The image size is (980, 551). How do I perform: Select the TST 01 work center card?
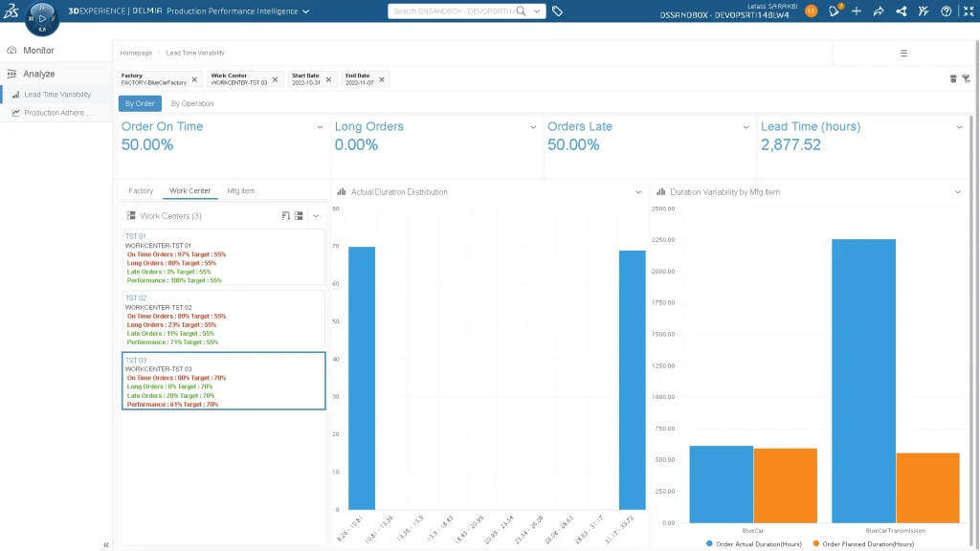click(223, 256)
